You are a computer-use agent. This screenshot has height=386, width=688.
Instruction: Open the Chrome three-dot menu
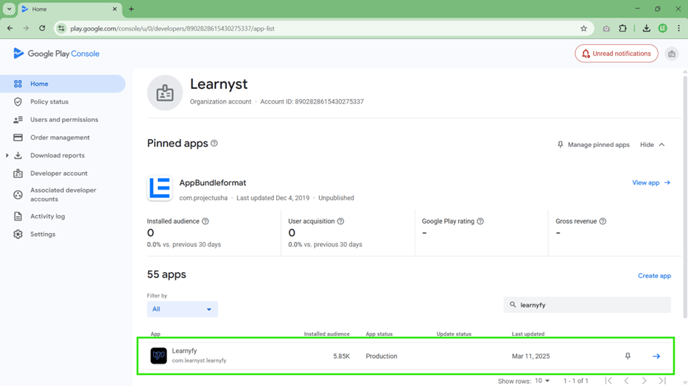pos(679,29)
